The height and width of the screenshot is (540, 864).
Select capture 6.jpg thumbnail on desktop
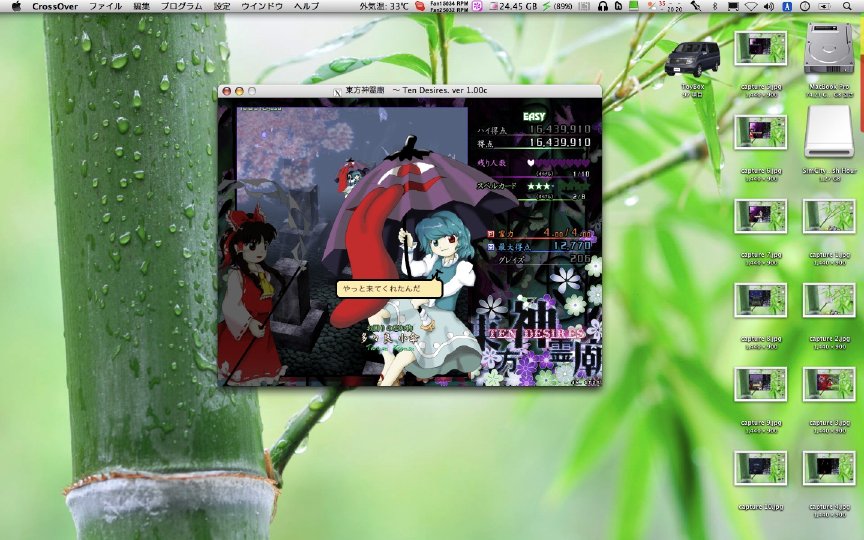(x=760, y=132)
